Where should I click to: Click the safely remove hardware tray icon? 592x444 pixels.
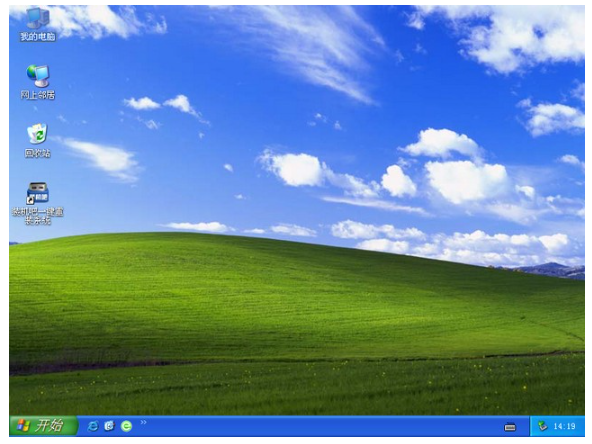(x=543, y=426)
